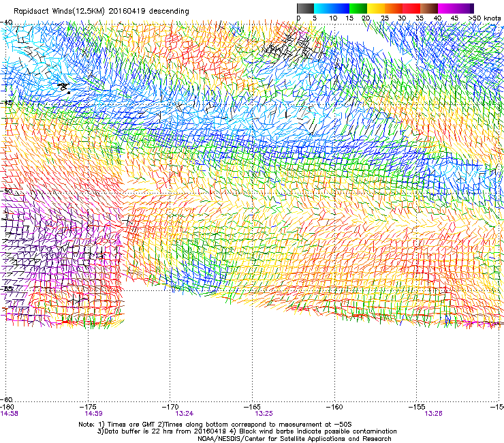Click the legend value "45"
Viewport: 504px width, 443px height.
(454, 18)
